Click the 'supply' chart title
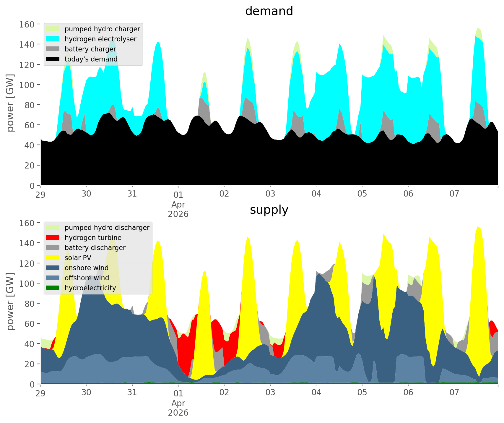The height and width of the screenshot is (423, 504). pos(269,210)
